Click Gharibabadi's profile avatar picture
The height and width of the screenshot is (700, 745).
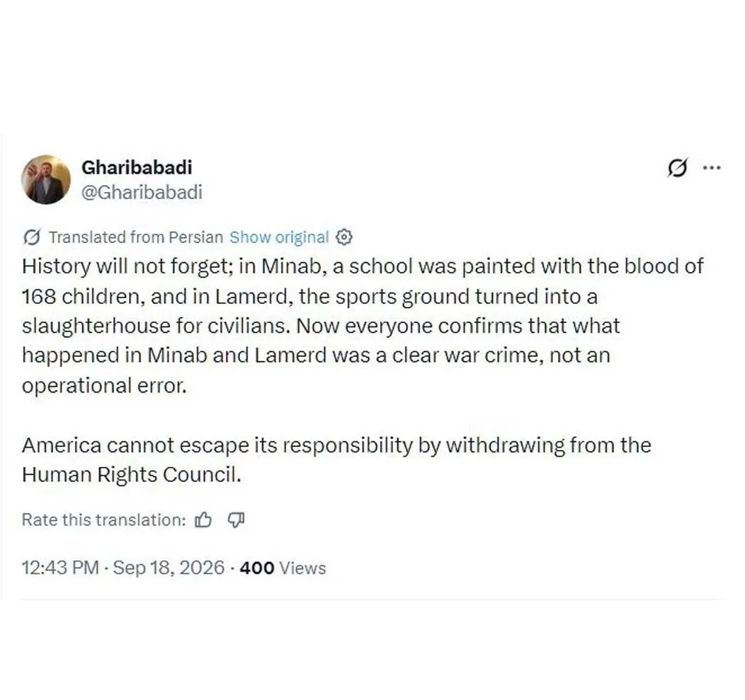coord(46,180)
